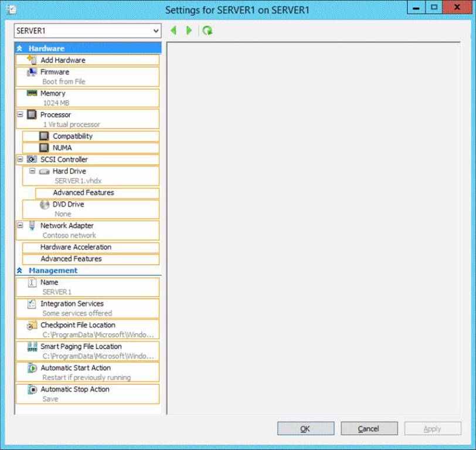476x450 pixels.
Task: Select Add Hardware in the list
Action: coord(63,60)
